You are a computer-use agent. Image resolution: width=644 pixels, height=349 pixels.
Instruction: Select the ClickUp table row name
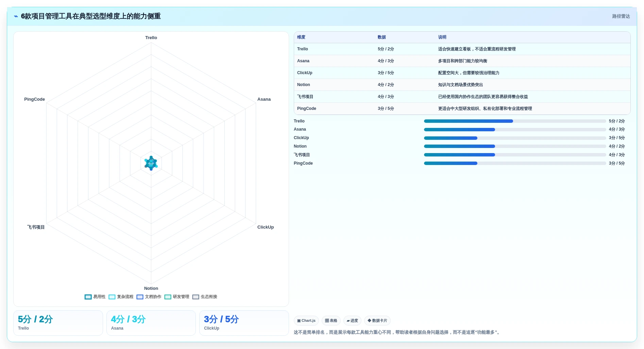[x=305, y=73]
